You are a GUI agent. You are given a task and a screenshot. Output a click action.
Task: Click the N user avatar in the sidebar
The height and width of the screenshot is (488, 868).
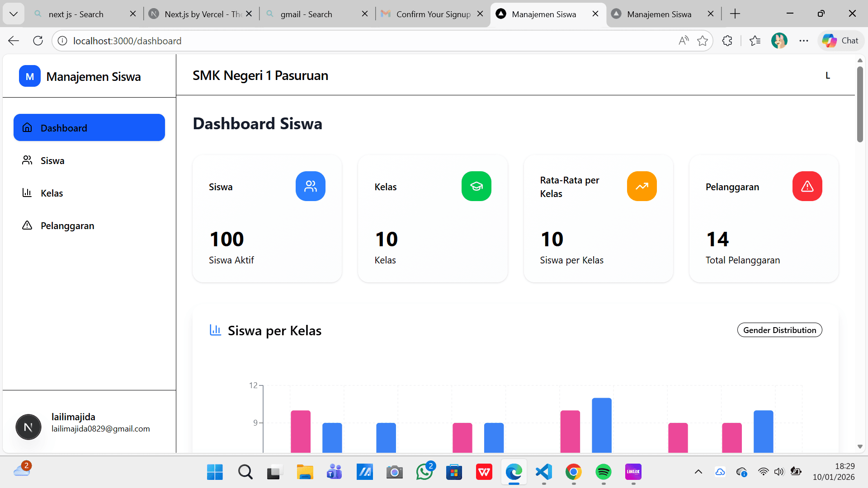click(28, 427)
